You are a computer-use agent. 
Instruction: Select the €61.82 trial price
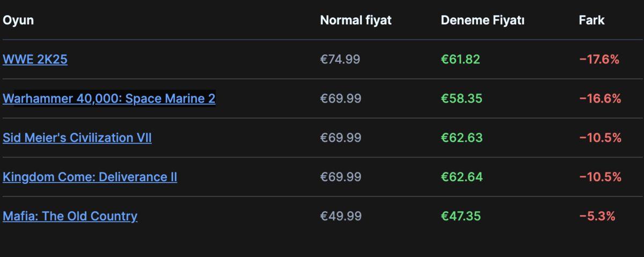click(x=460, y=59)
